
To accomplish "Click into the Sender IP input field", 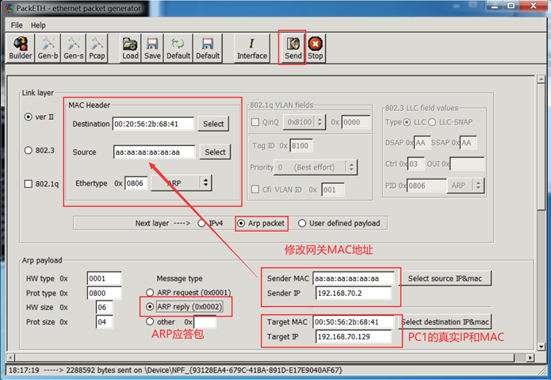I will 354,293.
